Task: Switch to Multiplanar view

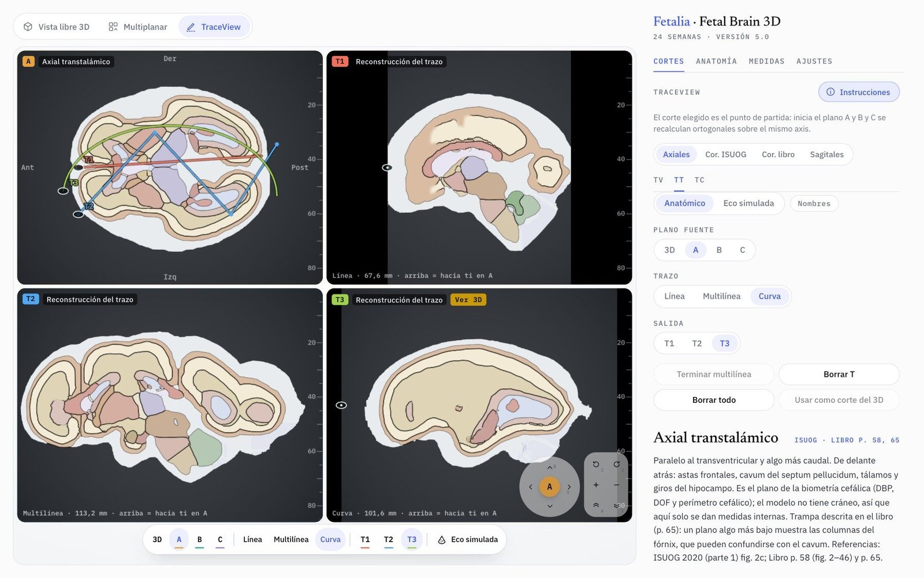Action: [138, 27]
